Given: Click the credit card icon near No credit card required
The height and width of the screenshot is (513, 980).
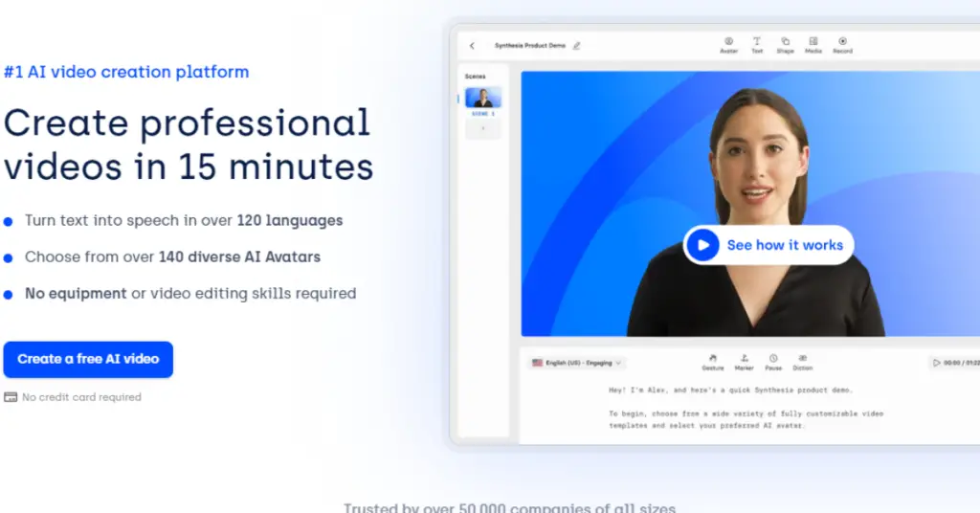Looking at the screenshot, I should point(11,397).
